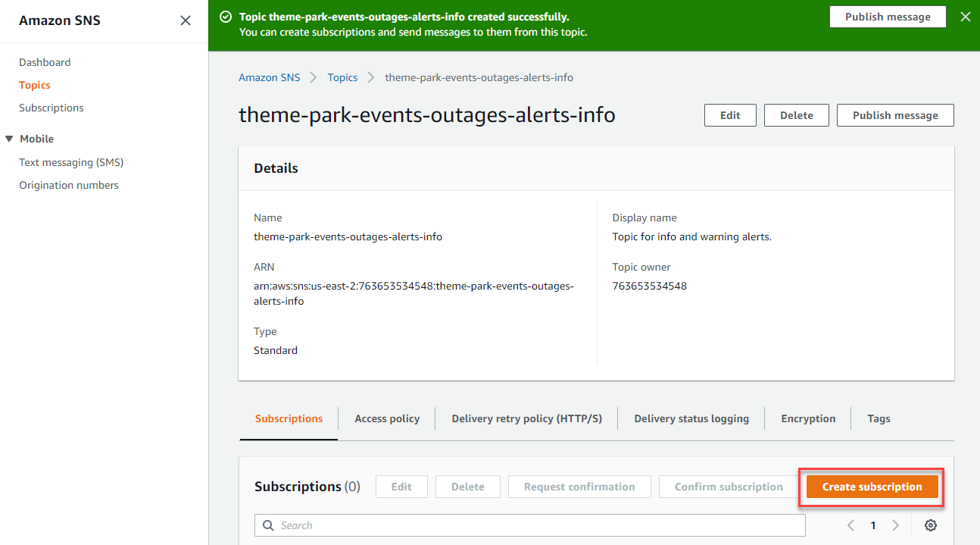Click the success checkmark icon in banner
The image size is (980, 545).
click(225, 17)
